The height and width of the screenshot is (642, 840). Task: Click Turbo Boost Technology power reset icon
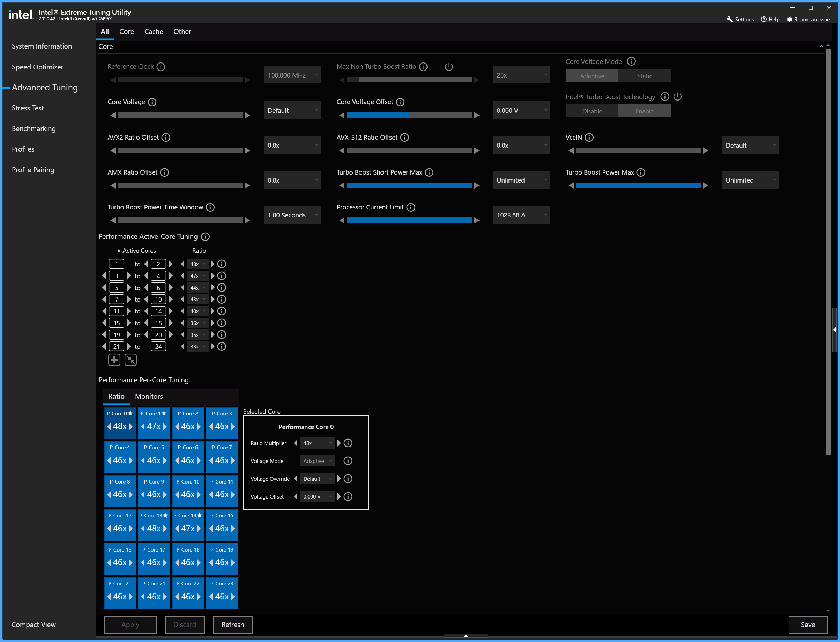pyautogui.click(x=678, y=96)
